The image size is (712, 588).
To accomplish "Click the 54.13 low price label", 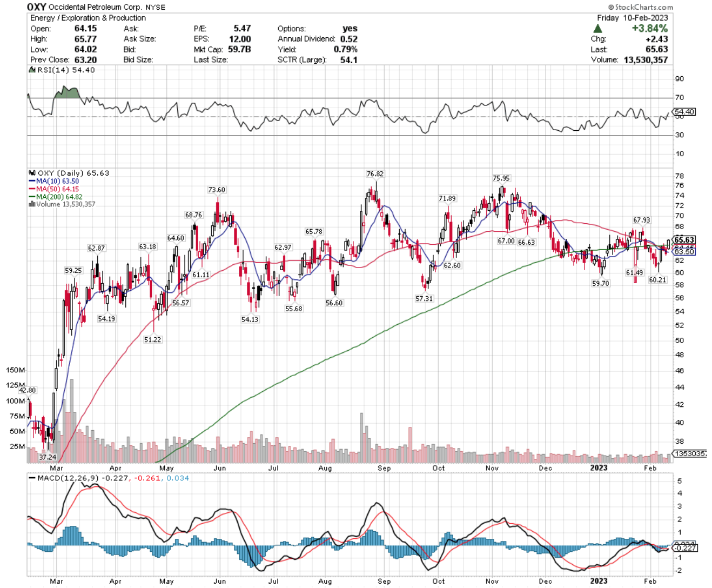I will point(250,320).
